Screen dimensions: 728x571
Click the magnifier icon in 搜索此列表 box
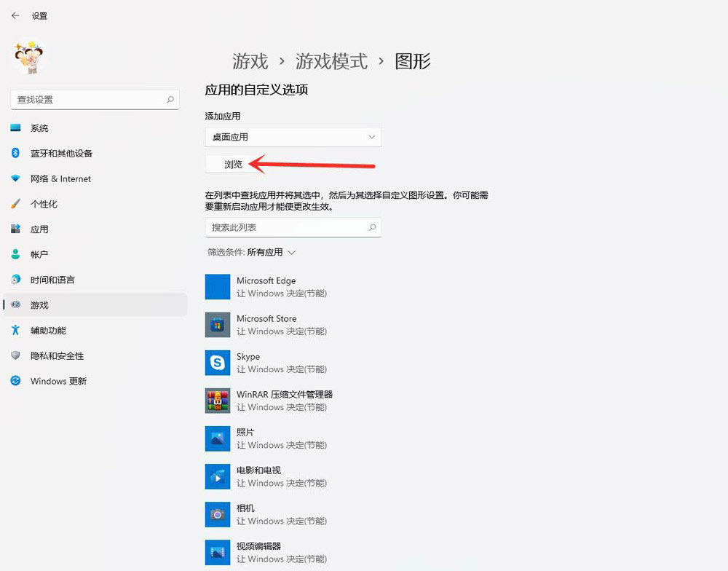372,227
